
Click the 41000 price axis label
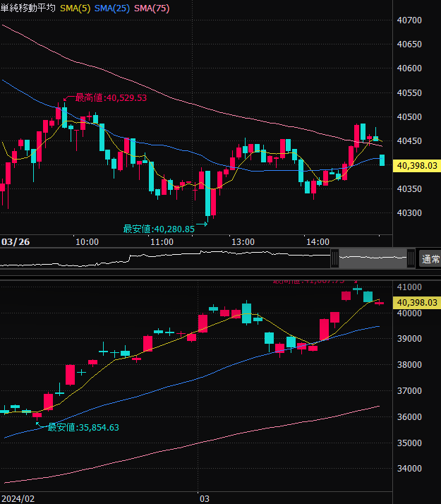409,287
